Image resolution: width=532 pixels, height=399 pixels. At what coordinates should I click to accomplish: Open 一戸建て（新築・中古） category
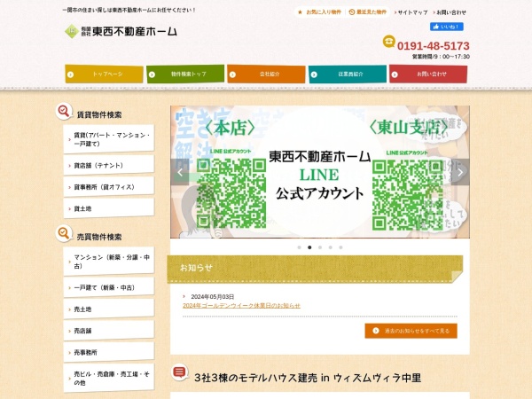[x=108, y=287]
